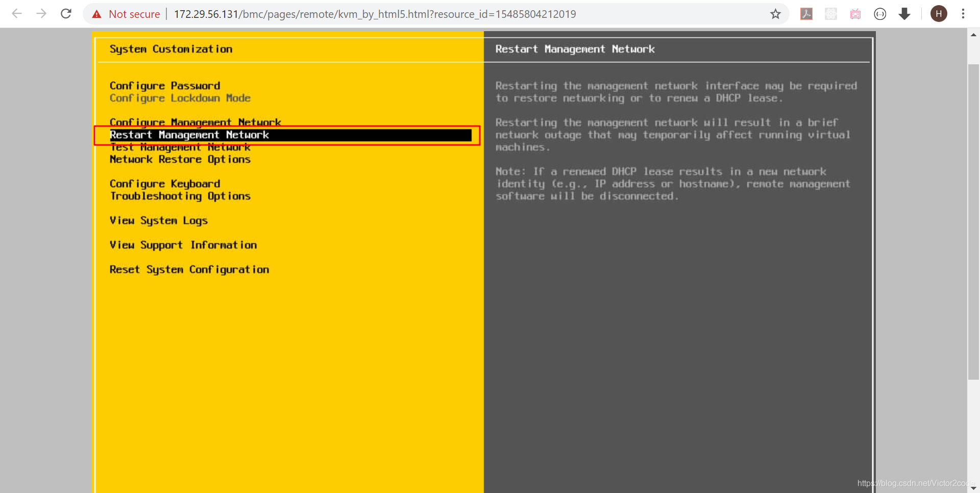Reload the page with refresh icon
The image size is (980, 493).
tap(66, 14)
